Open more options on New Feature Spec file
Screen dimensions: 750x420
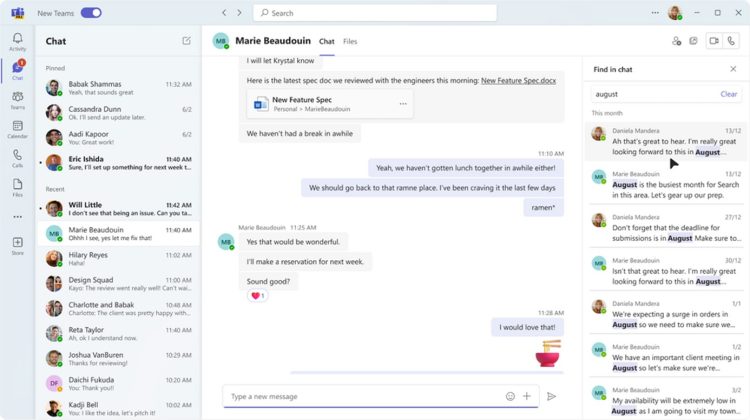403,104
